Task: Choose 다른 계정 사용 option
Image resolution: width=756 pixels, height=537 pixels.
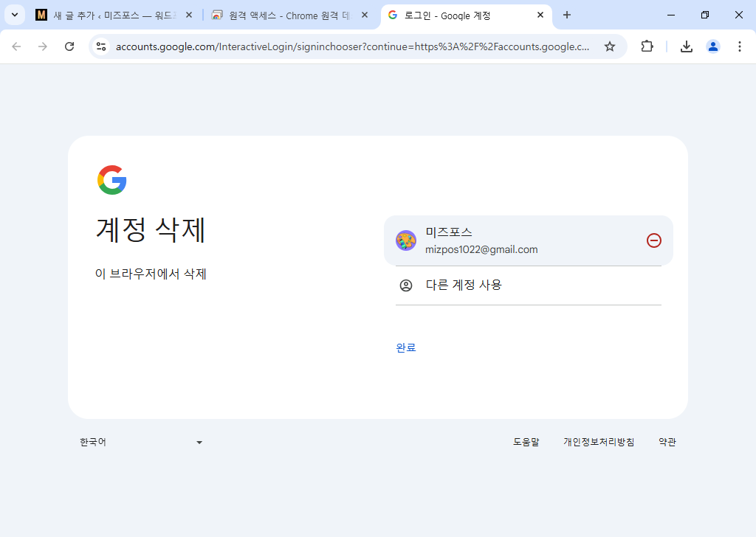Action: click(529, 285)
